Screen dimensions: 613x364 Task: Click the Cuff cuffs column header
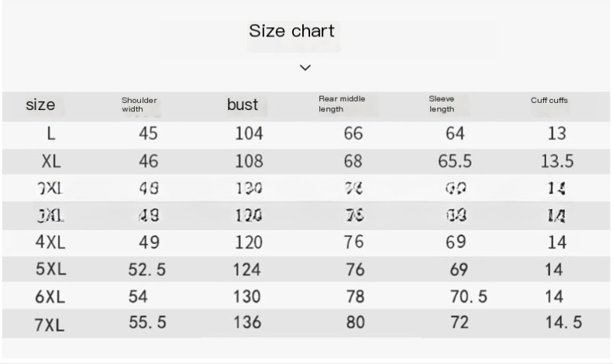[549, 100]
